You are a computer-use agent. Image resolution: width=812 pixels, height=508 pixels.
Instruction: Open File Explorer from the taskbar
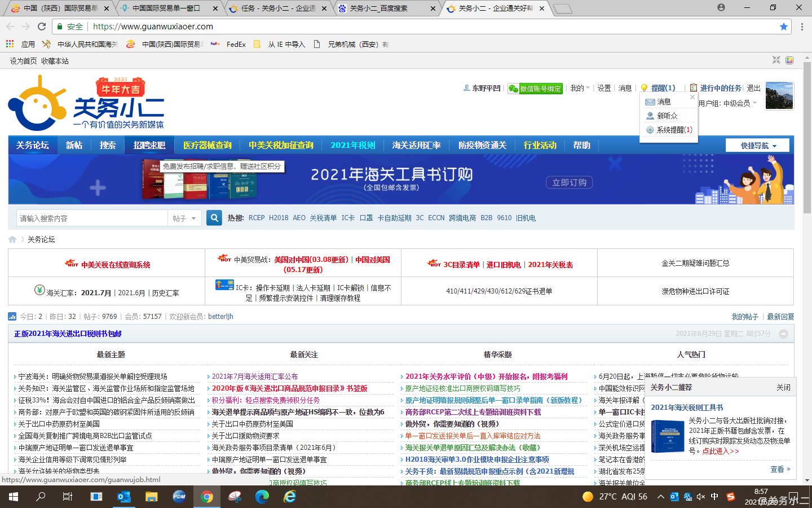coord(151,497)
